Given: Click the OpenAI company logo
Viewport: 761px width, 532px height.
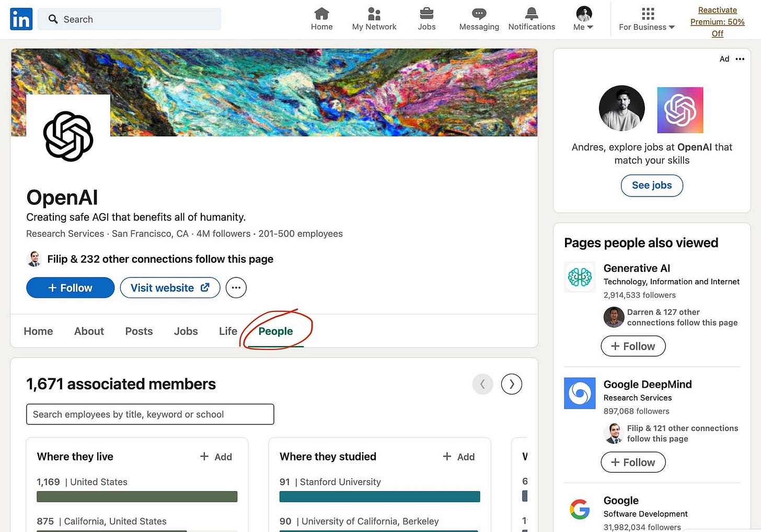Looking at the screenshot, I should (x=68, y=136).
